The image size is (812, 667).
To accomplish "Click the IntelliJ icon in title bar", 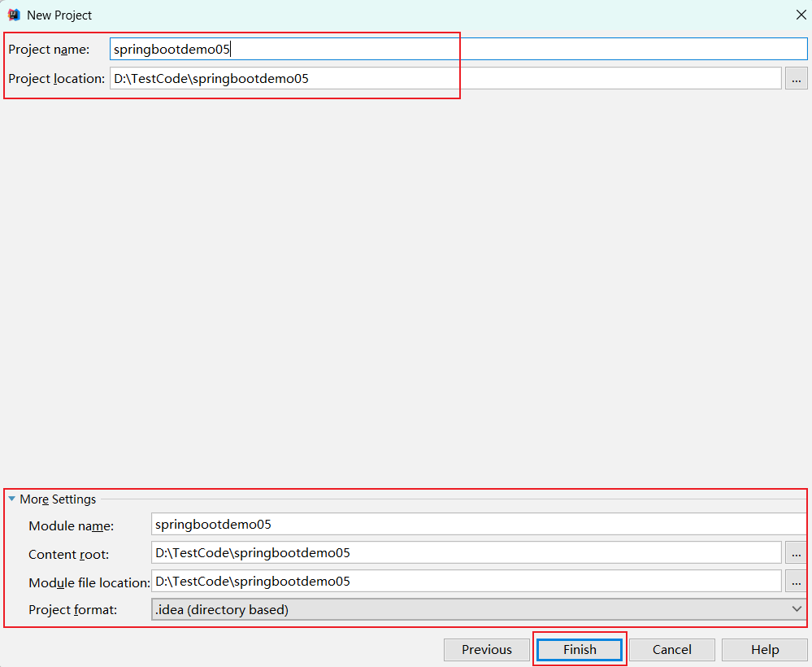I will (14, 15).
